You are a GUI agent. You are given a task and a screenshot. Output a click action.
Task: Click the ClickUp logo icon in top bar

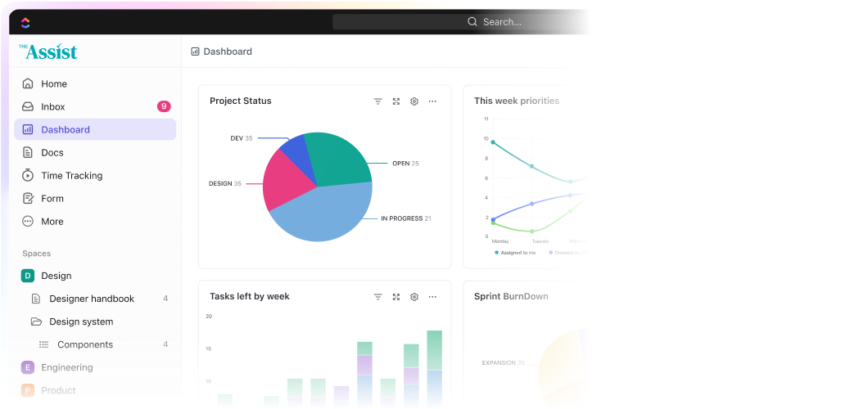tap(25, 22)
